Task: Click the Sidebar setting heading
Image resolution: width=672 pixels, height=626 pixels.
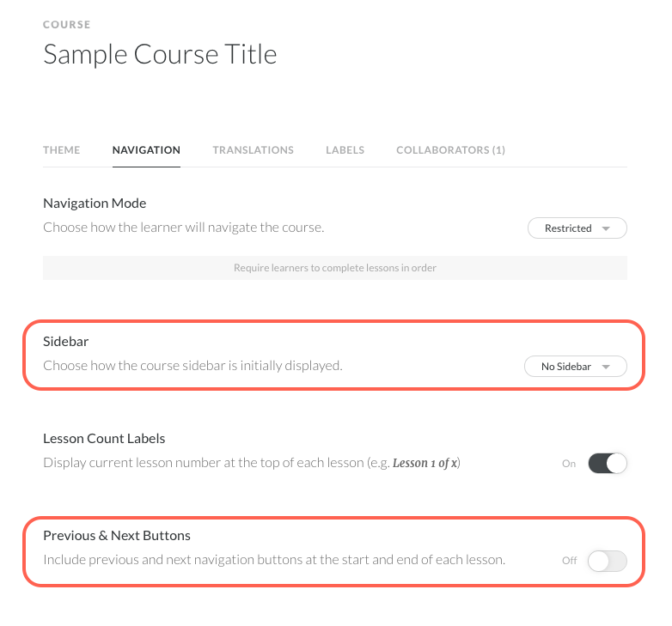Action: 66,342
